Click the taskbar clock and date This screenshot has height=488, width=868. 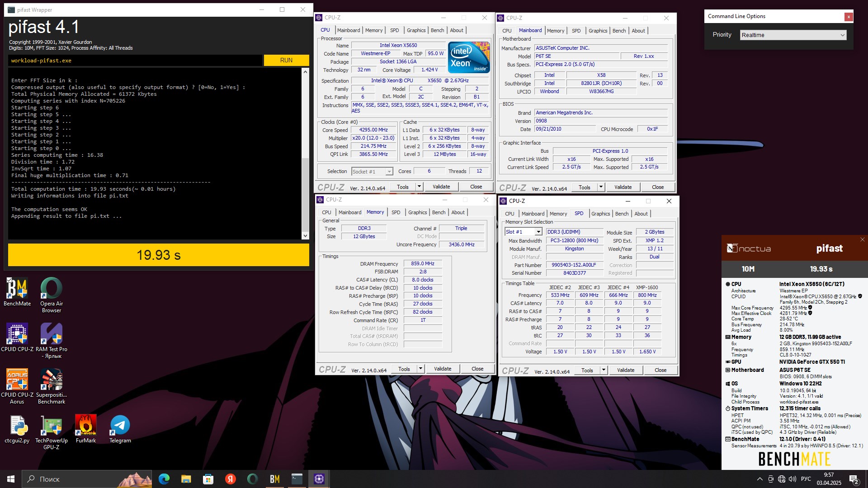coord(829,479)
